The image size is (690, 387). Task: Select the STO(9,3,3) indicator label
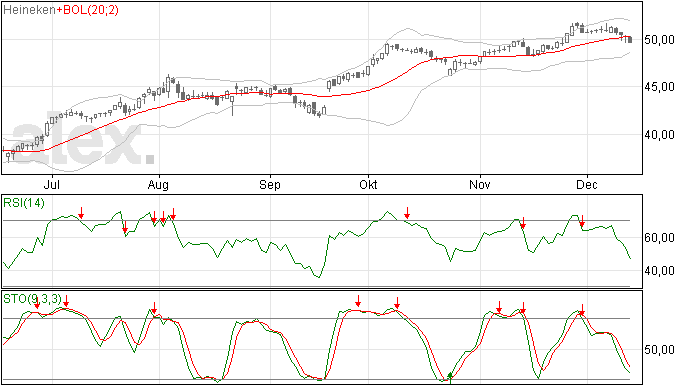[x=32, y=299]
